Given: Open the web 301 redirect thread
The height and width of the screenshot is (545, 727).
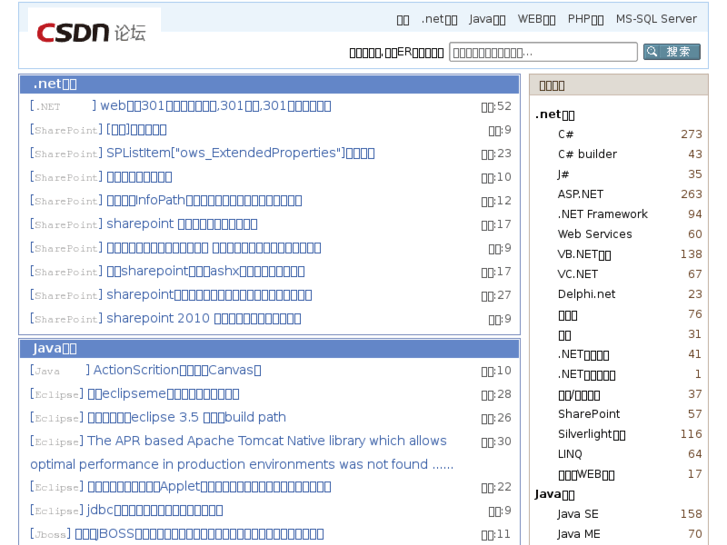Looking at the screenshot, I should [x=216, y=106].
